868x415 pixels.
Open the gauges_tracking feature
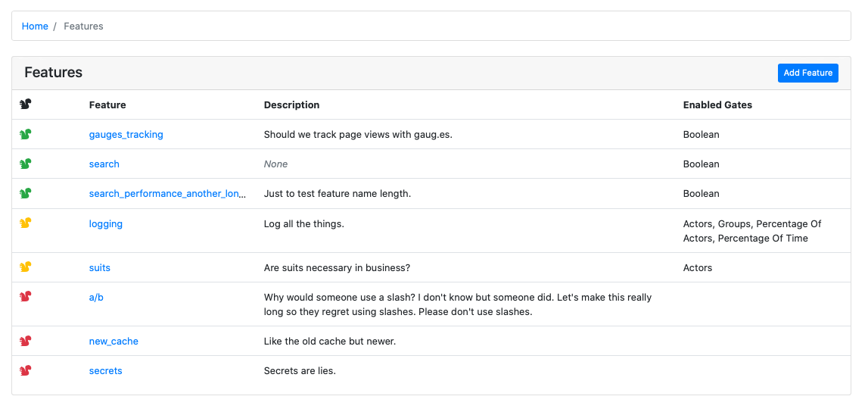[x=126, y=135]
